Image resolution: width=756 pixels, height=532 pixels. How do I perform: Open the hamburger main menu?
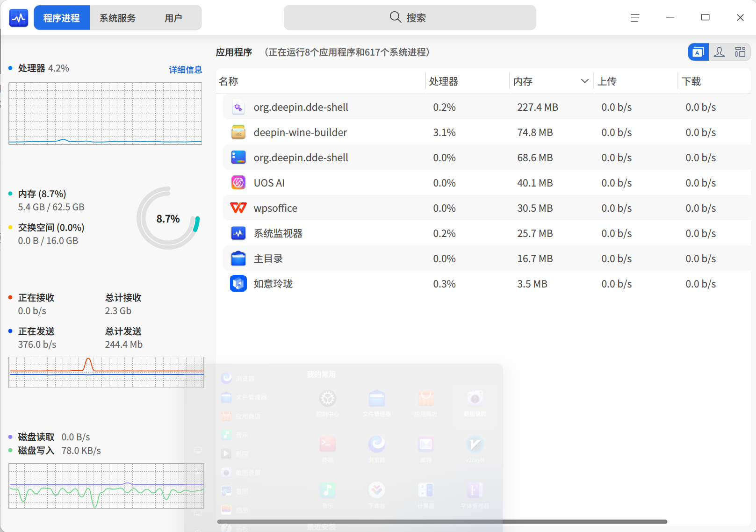pos(635,18)
